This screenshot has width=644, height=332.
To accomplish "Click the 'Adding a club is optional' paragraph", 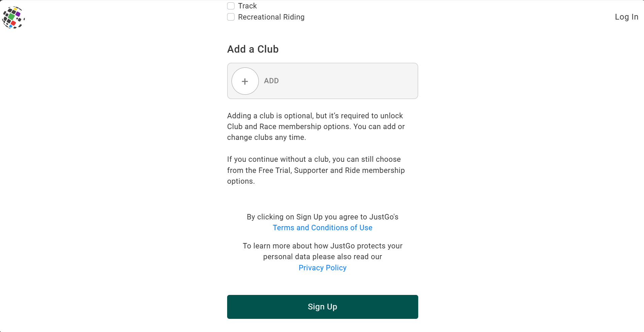I will pos(316,126).
